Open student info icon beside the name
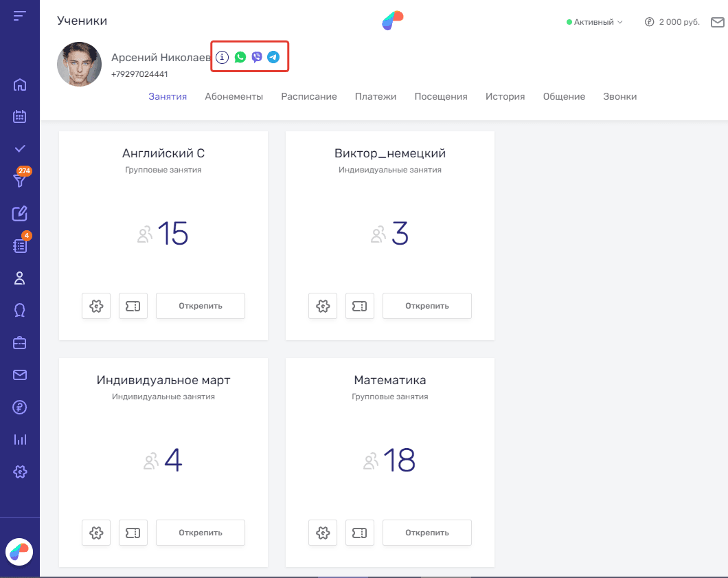The width and height of the screenshot is (728, 578). (x=222, y=57)
